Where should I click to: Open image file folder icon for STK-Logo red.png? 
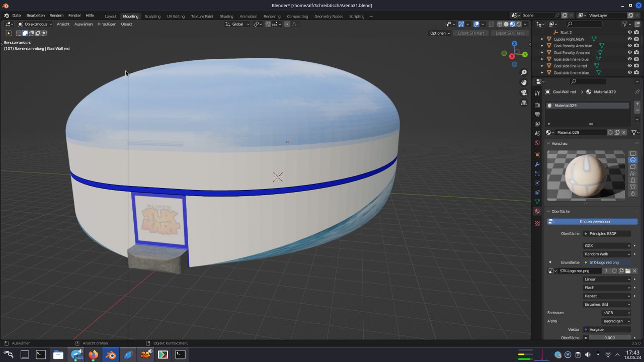coord(627,271)
